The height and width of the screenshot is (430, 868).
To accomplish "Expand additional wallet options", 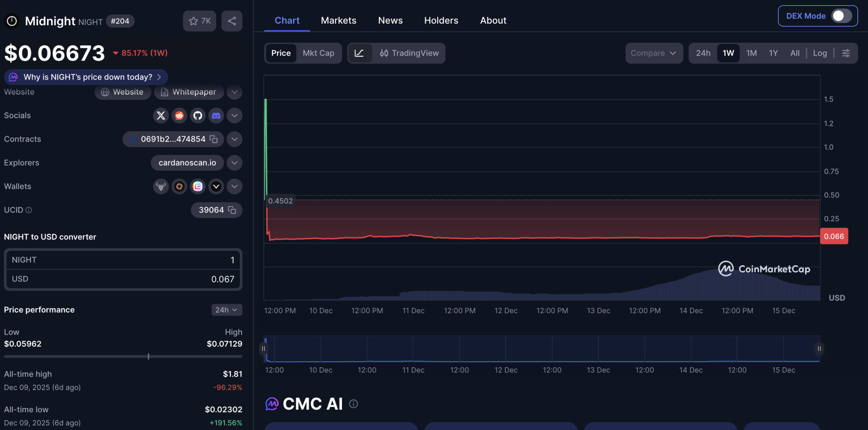I will [234, 186].
